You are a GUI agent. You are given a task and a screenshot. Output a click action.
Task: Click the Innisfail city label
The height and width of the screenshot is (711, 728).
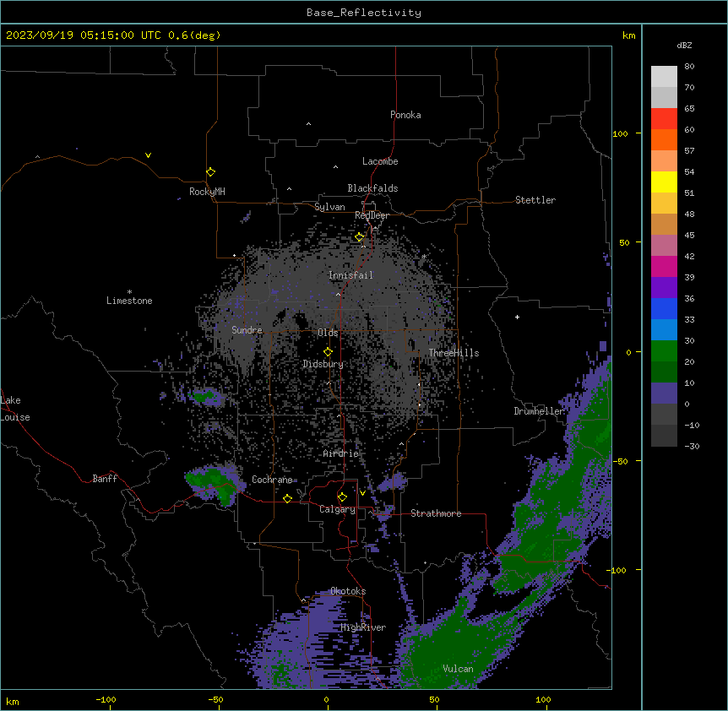(350, 275)
